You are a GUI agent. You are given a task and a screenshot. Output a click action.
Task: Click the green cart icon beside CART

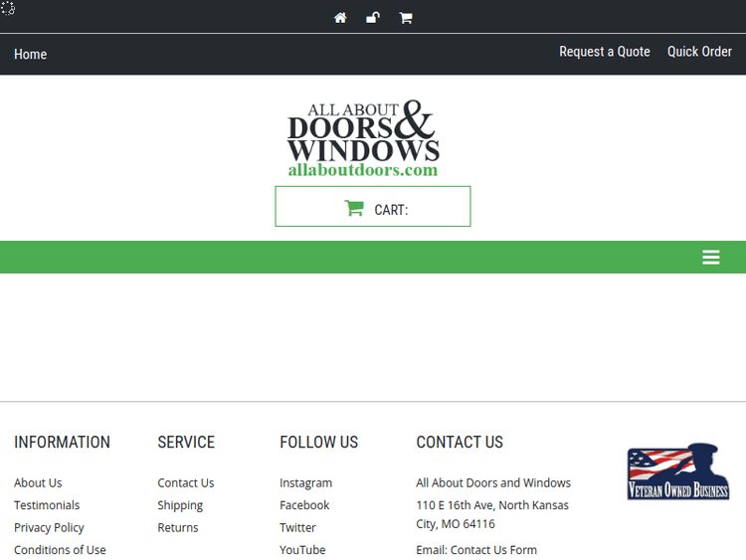pos(353,208)
